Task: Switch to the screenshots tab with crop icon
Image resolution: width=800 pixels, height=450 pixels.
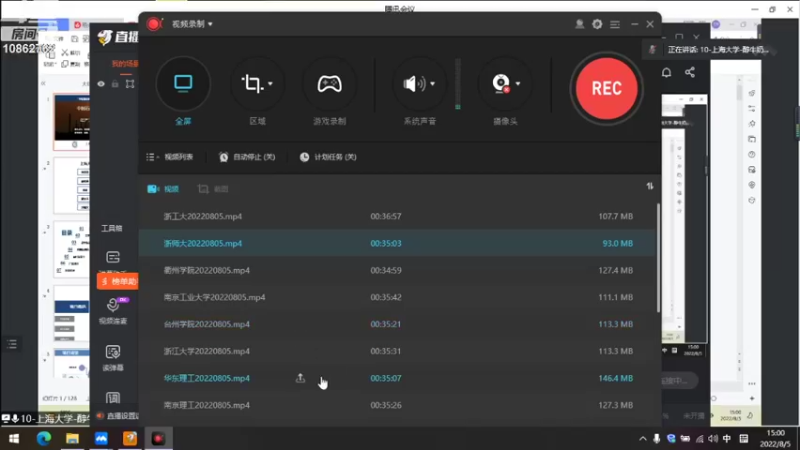Action: 213,189
